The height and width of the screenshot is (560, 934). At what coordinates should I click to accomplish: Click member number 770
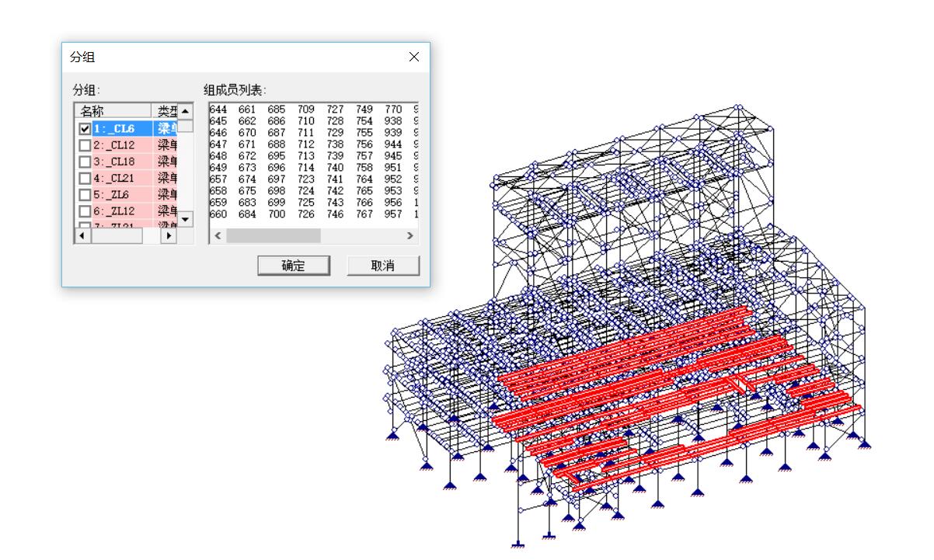coord(394,110)
